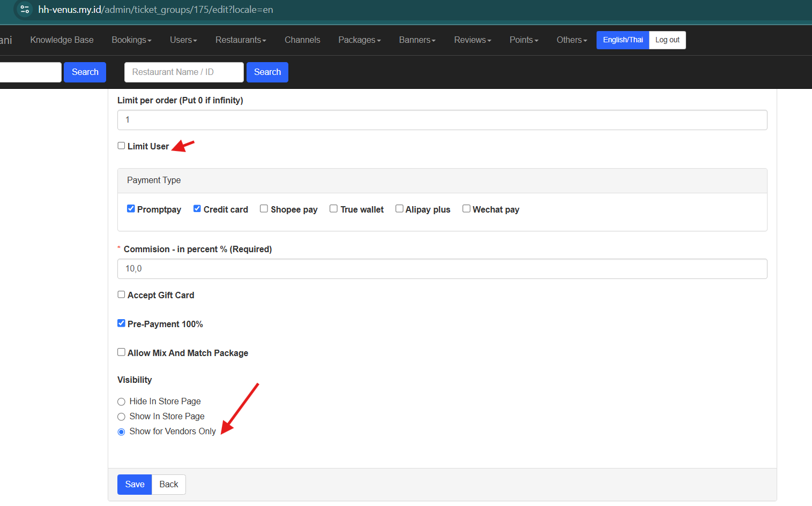Click the Commission percent input field
This screenshot has height=506, width=812.
442,269
